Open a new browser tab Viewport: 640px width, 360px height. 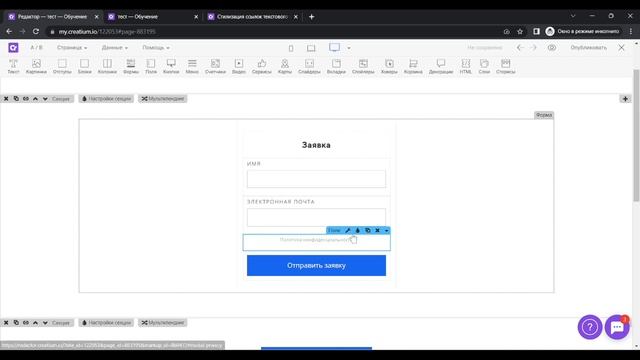[311, 17]
